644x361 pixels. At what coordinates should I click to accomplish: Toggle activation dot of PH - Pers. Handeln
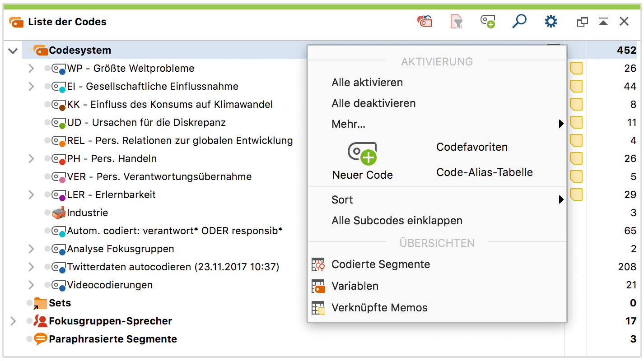(47, 159)
